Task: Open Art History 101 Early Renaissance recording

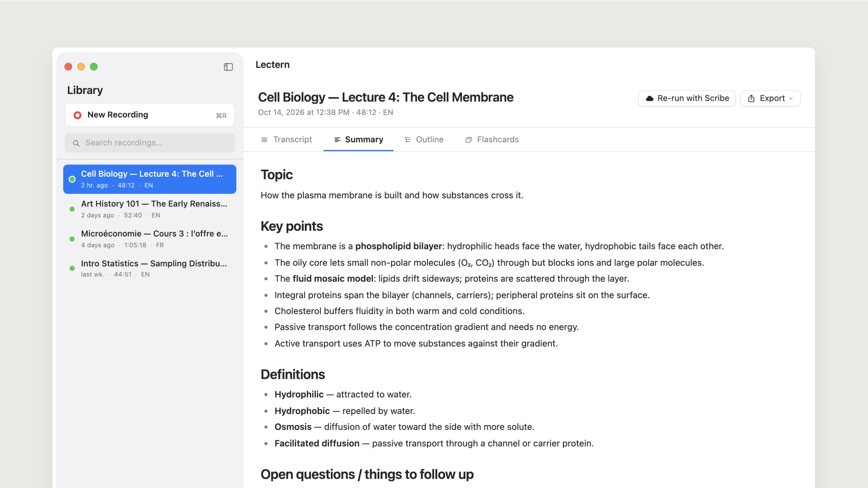Action: click(x=150, y=209)
